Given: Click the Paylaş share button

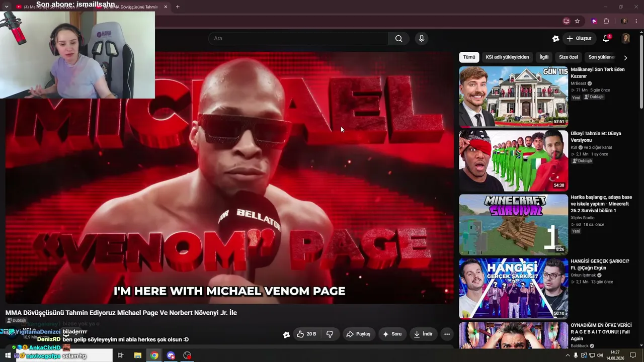Looking at the screenshot, I should pos(358,334).
